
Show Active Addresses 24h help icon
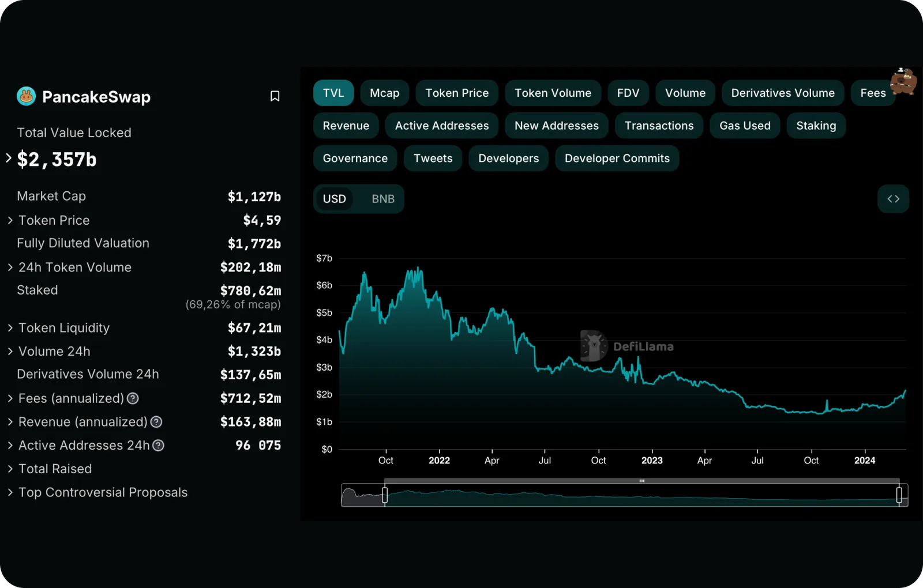158,446
